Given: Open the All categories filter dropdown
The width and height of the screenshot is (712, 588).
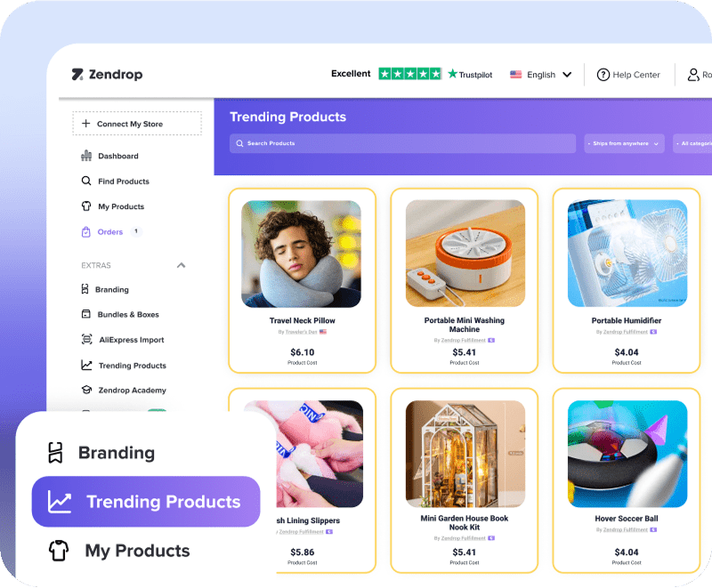Looking at the screenshot, I should pyautogui.click(x=692, y=143).
